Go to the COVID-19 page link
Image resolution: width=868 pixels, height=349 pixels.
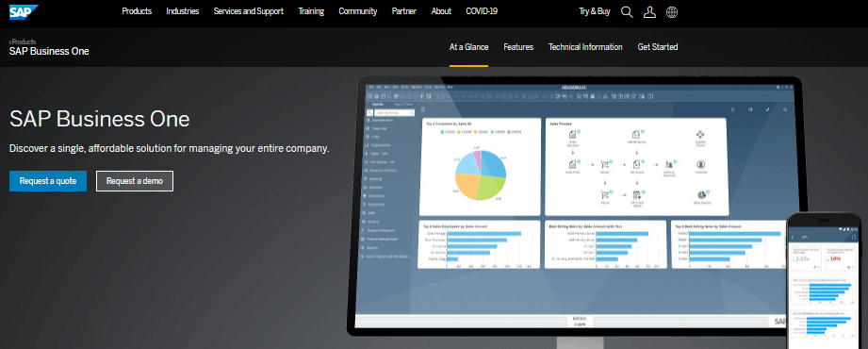pos(482,11)
